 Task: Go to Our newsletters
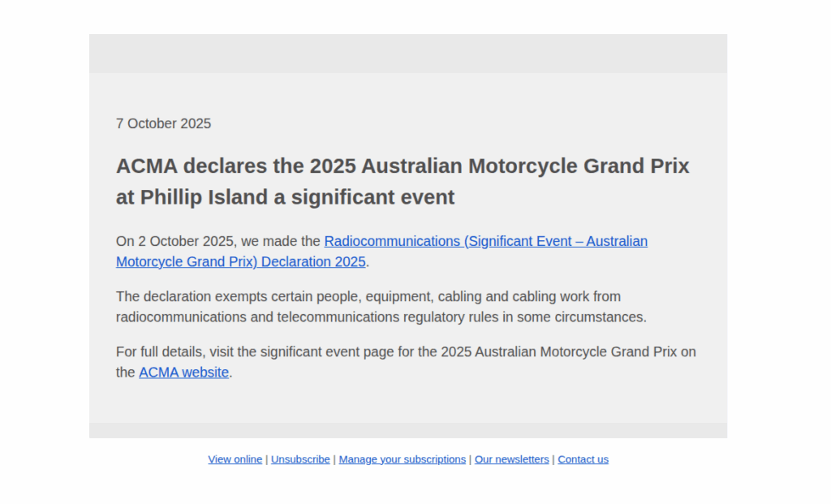tap(511, 459)
